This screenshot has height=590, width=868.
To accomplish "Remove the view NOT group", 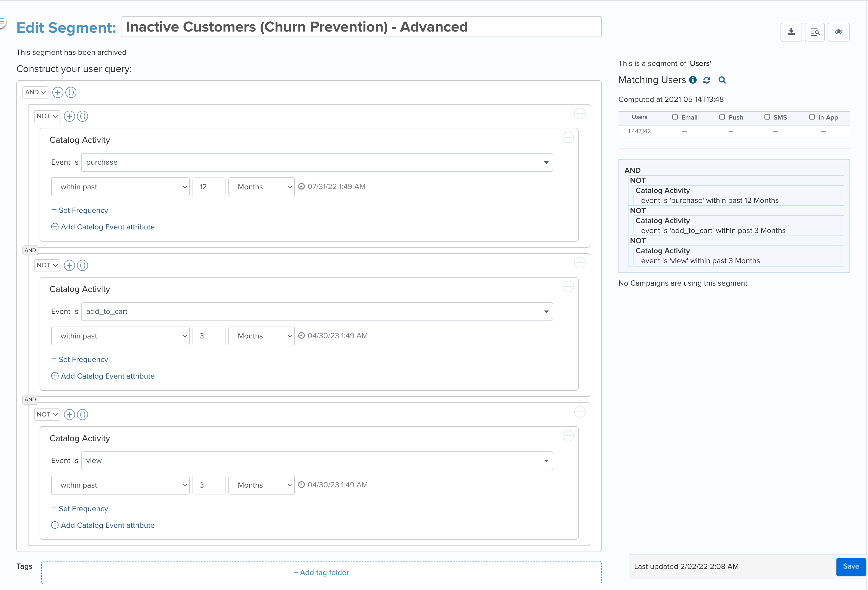I will (x=580, y=412).
